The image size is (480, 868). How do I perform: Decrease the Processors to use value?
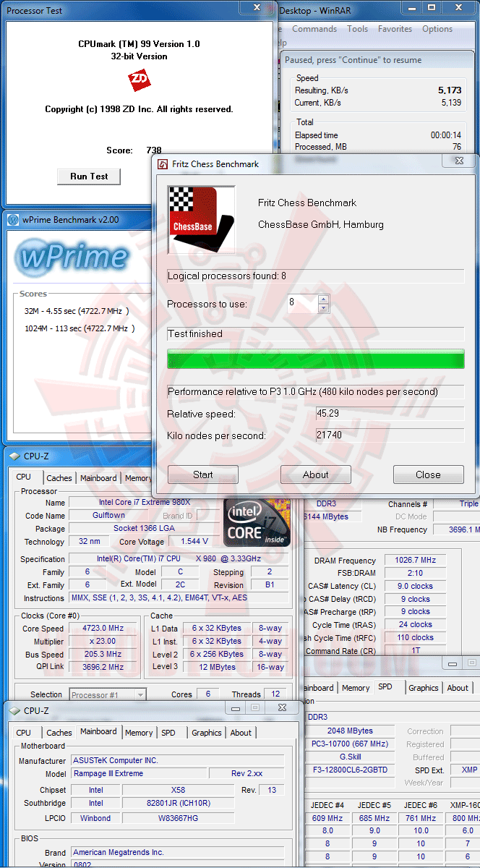[323, 308]
